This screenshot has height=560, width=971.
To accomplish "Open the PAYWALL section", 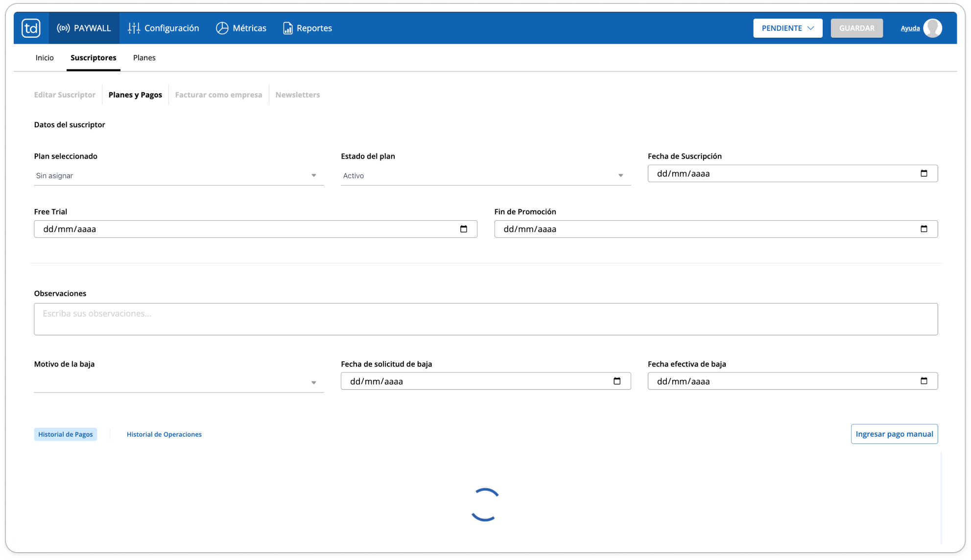I will click(84, 28).
